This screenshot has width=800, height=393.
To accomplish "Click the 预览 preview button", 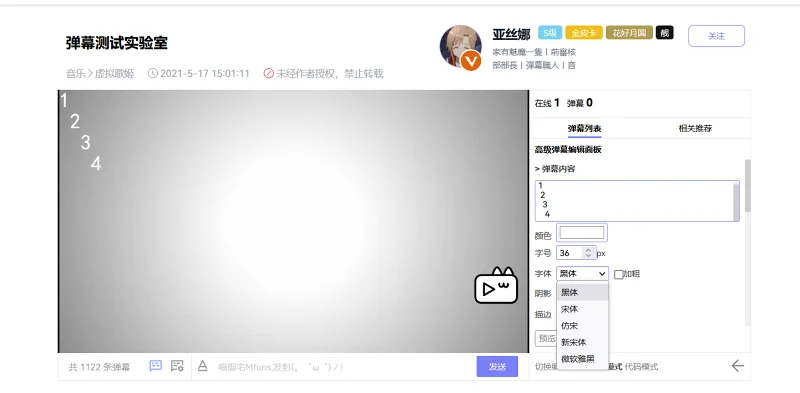I will tap(546, 338).
